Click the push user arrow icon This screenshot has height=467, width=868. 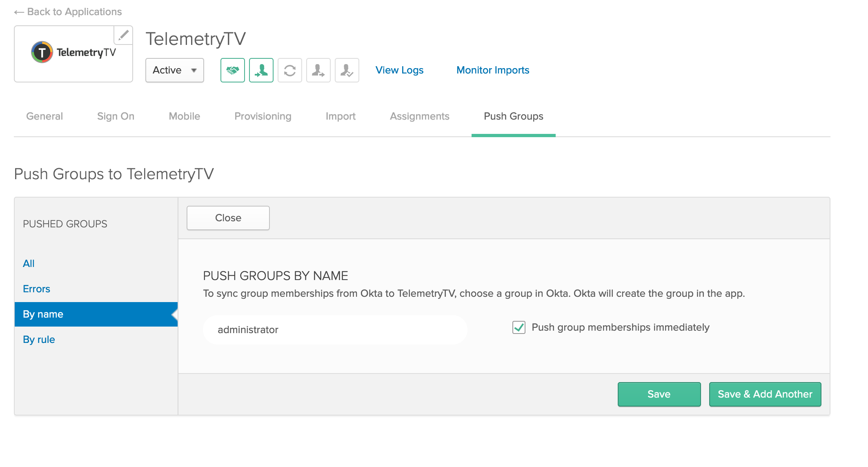(318, 70)
